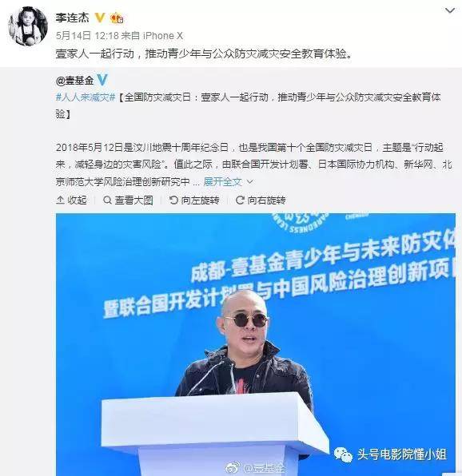This screenshot has height=476, width=462.
Task: Rotate image left with 向左旋转
Action: click(x=194, y=200)
